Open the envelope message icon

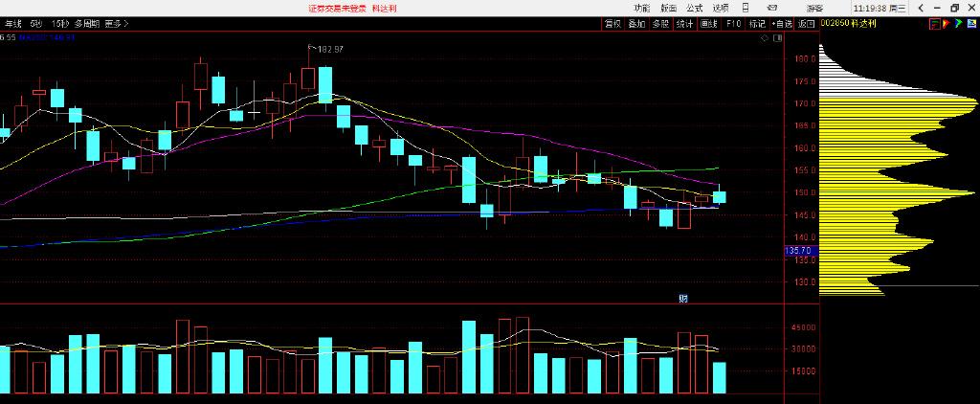click(773, 8)
